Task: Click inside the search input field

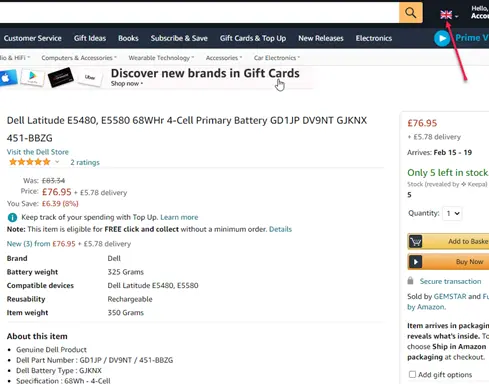Action: (199, 13)
